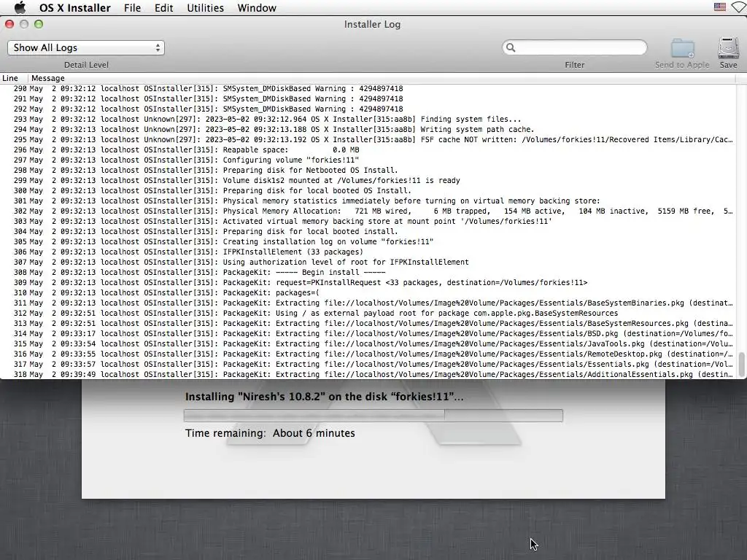Select log line 311 BaseSystemBinaries.pkg
The image size is (747, 560).
[368, 303]
